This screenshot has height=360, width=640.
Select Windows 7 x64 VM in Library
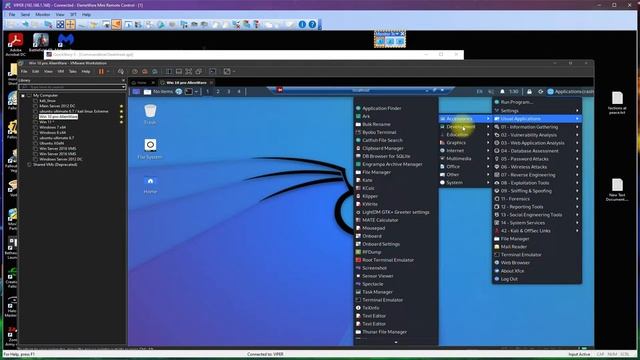click(52, 127)
